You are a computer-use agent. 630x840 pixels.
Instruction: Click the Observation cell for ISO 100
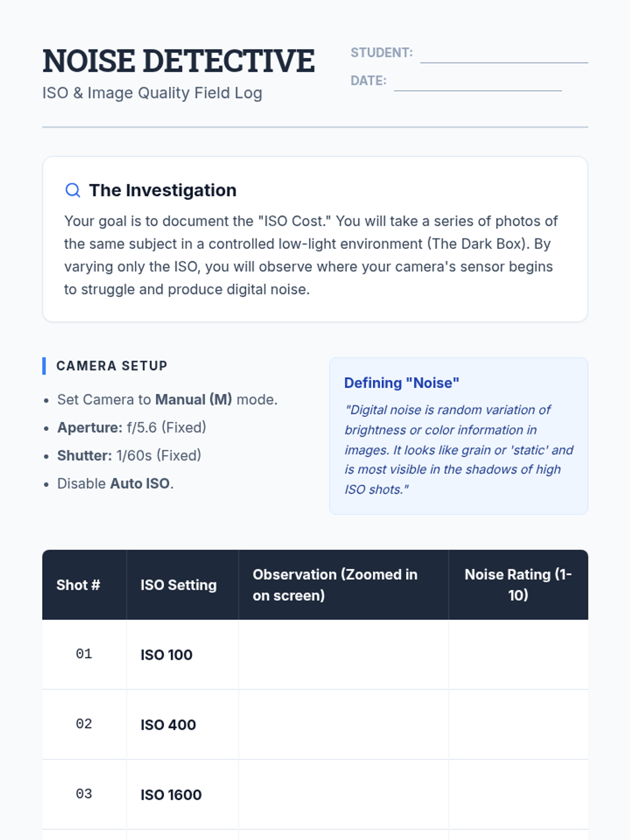pos(343,655)
